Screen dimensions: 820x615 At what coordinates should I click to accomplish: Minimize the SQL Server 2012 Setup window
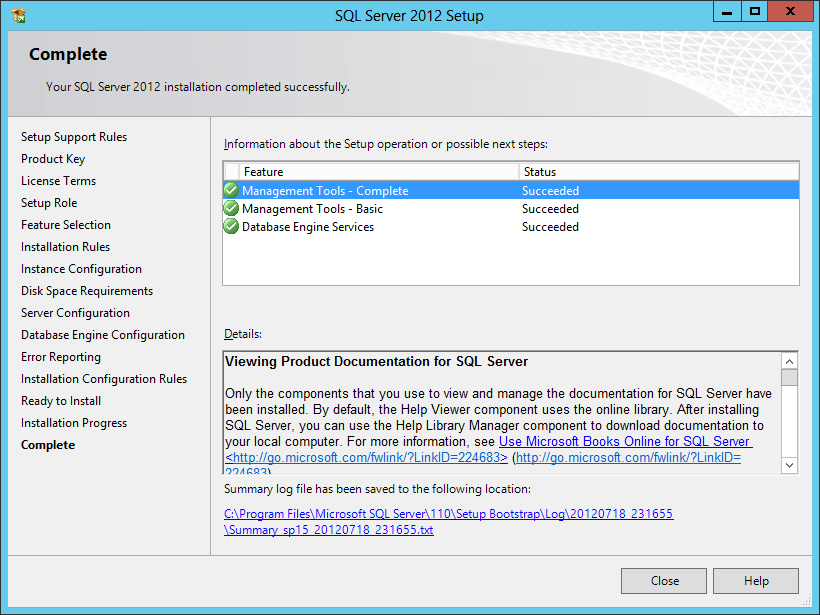pyautogui.click(x=727, y=12)
